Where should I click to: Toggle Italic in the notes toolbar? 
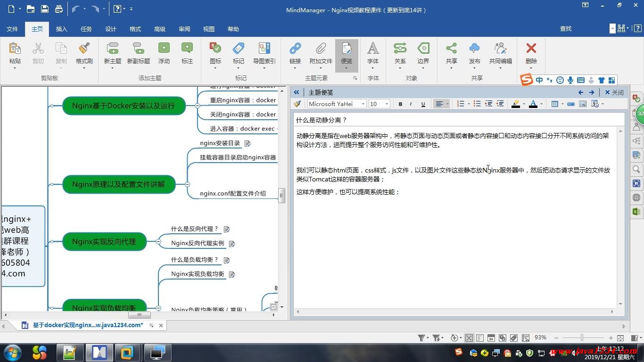tap(411, 104)
